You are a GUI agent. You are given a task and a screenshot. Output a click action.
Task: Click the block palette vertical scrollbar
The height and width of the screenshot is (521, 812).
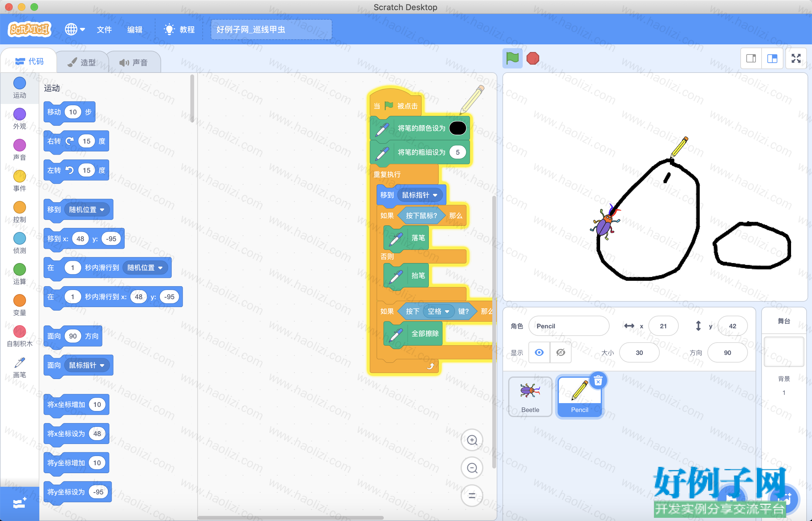coord(192,98)
